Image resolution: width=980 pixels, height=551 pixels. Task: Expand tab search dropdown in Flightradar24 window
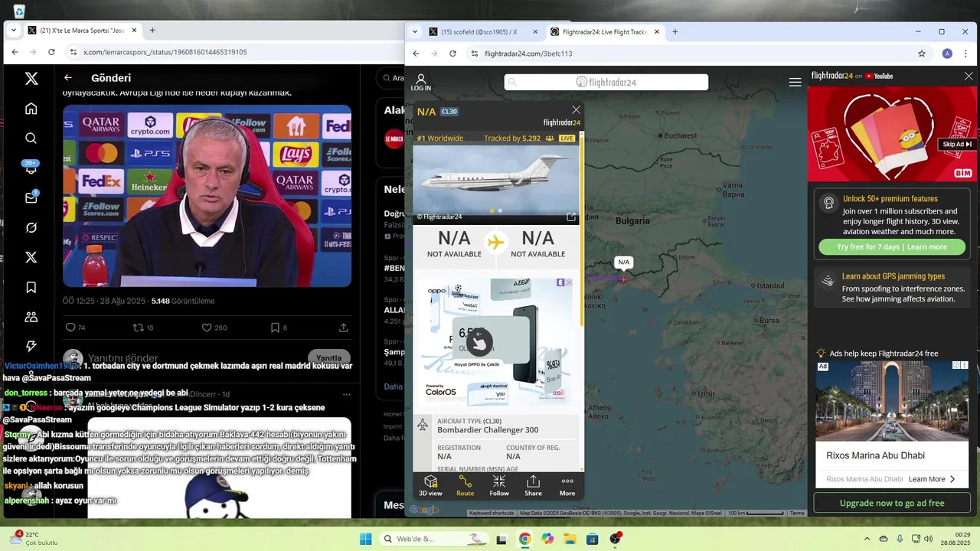tap(414, 32)
